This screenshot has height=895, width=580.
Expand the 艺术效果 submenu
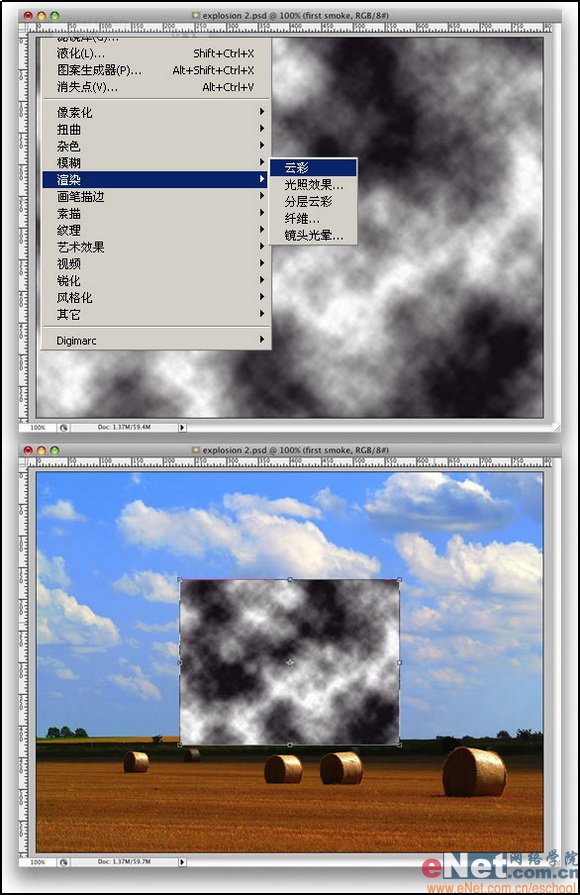(156, 247)
